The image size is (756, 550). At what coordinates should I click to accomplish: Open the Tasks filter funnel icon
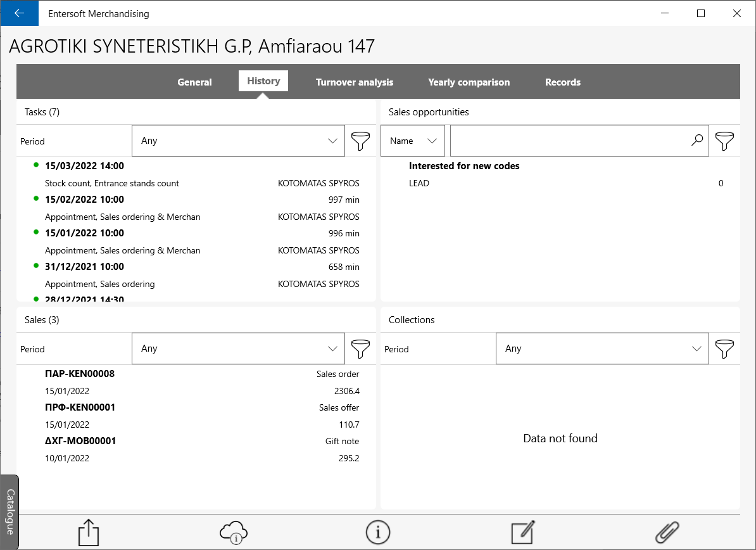360,141
